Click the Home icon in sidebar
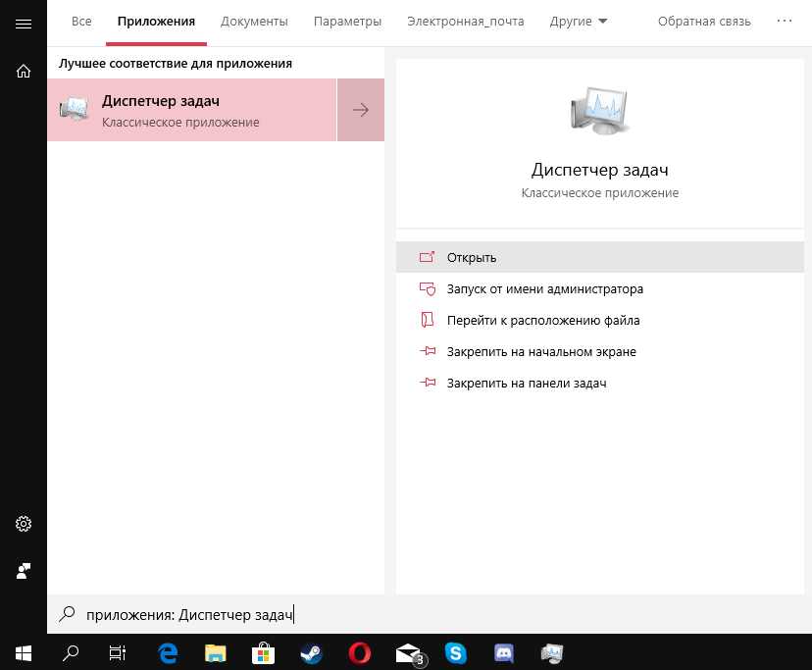The width and height of the screenshot is (812, 670). point(24,71)
